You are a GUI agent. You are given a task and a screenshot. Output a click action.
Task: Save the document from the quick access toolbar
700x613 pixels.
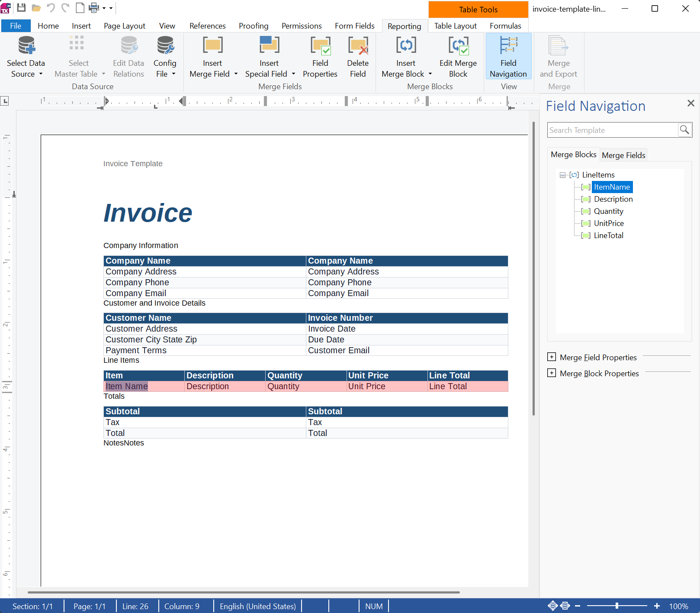click(x=21, y=8)
